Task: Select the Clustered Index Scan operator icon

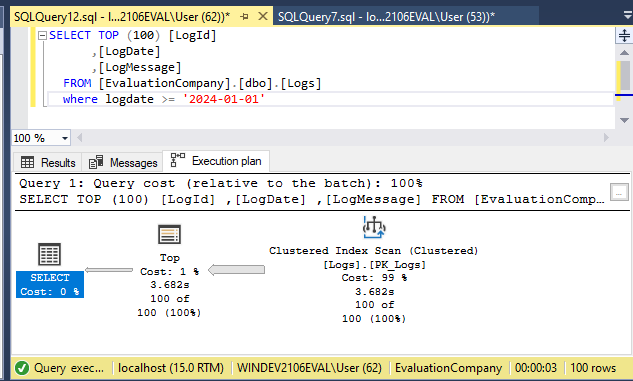Action: coord(374,227)
